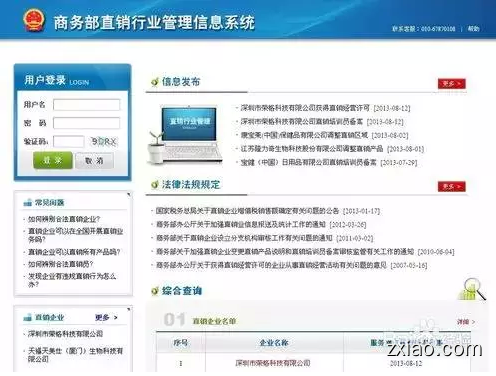Open 更多 for 信息发布 section
Image resolution: width=496 pixels, height=376 pixels.
(452, 83)
